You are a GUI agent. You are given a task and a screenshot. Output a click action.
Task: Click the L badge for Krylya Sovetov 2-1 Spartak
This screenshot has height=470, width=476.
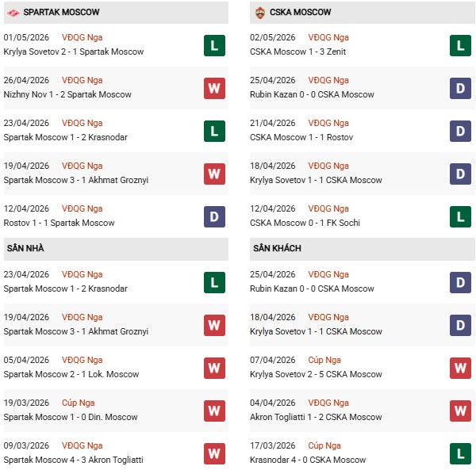[214, 46]
